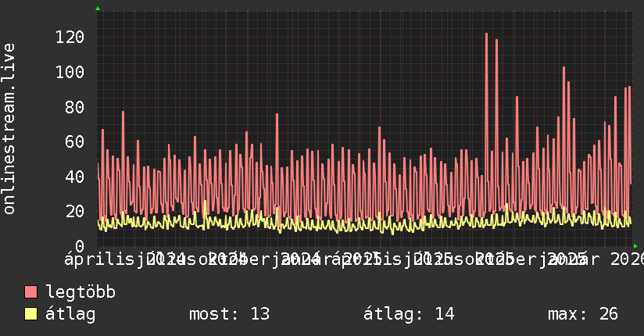Image resolution: width=644 pixels, height=336 pixels.
Task: Click the y-axis label 0
Action: pos(80,246)
